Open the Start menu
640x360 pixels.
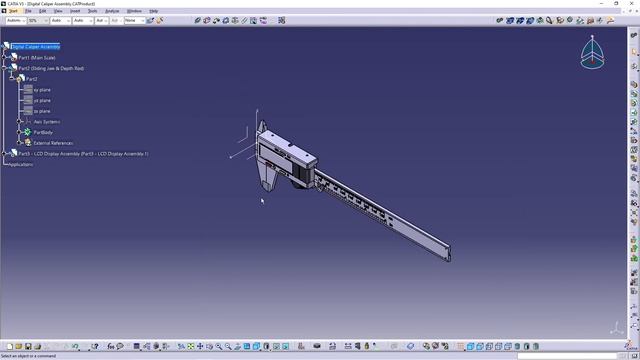[13, 11]
